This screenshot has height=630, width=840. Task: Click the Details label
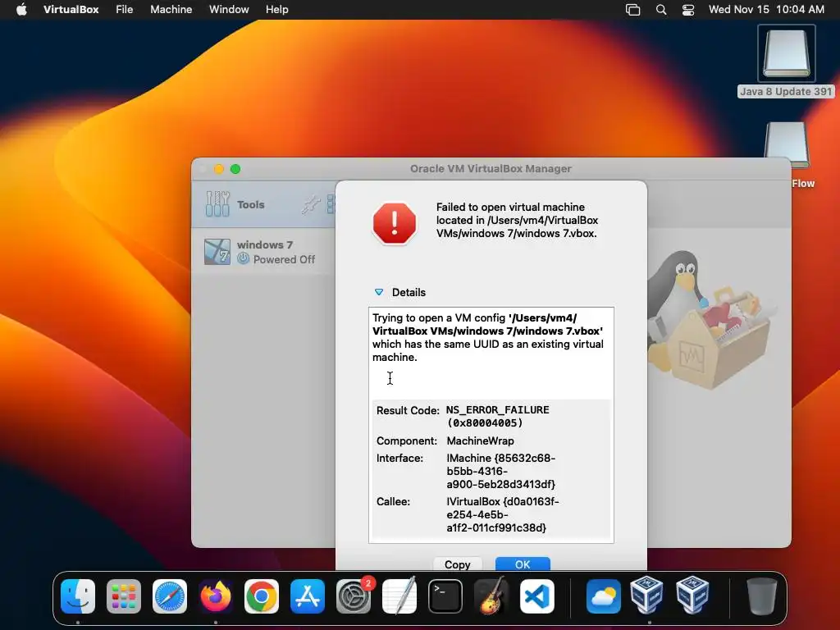pyautogui.click(x=409, y=293)
